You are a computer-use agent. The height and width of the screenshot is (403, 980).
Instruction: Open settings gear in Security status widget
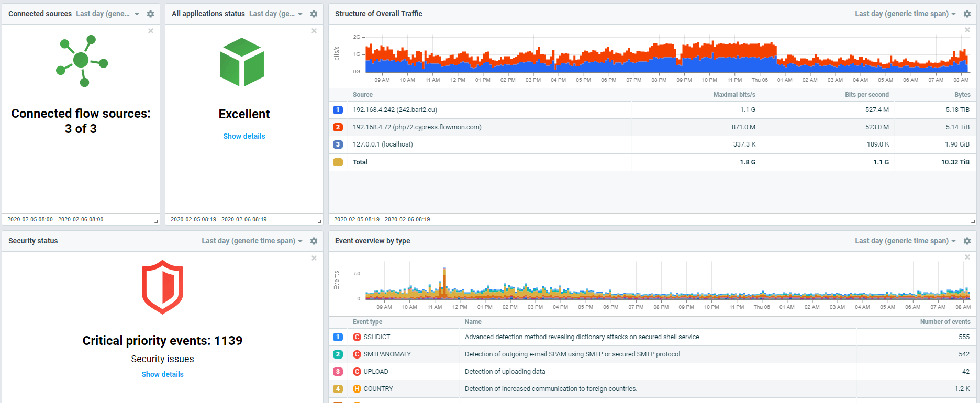314,241
